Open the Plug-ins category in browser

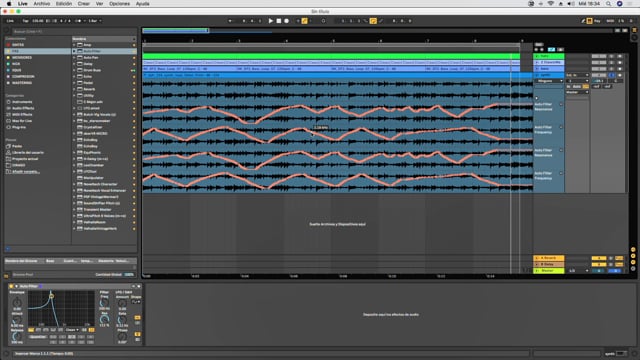coord(19,127)
